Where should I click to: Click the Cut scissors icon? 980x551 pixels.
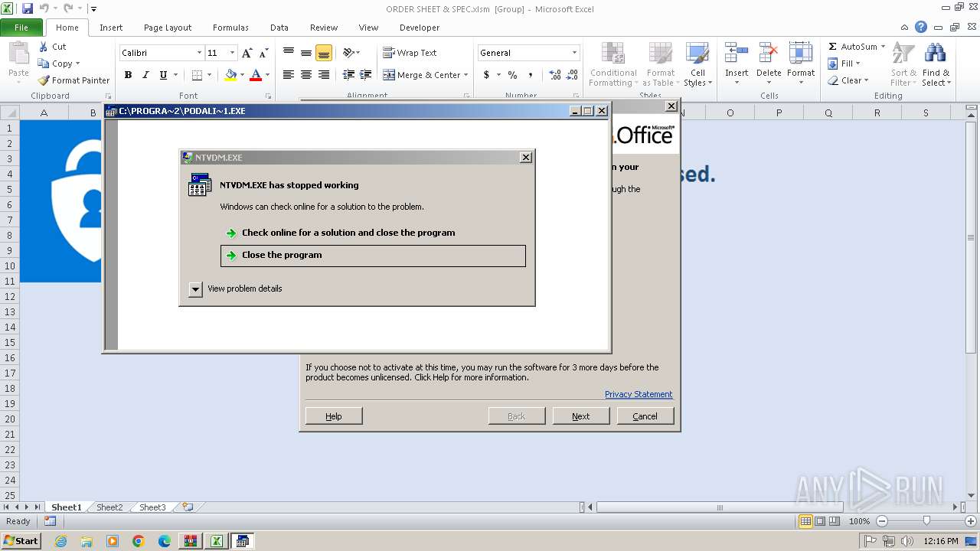[x=44, y=47]
